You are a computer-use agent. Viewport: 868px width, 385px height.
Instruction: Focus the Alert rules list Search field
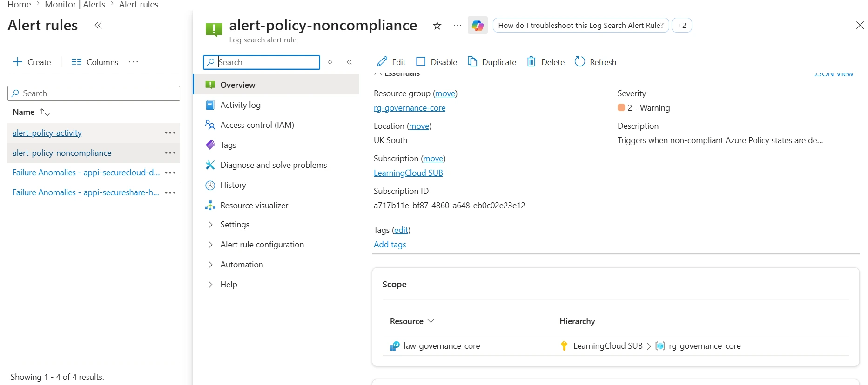point(94,93)
